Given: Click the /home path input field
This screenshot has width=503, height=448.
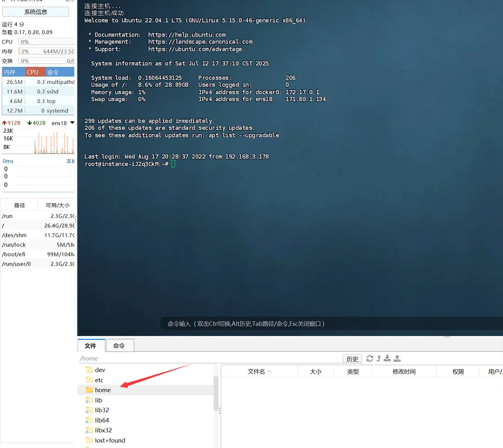Looking at the screenshot, I should pyautogui.click(x=210, y=359).
